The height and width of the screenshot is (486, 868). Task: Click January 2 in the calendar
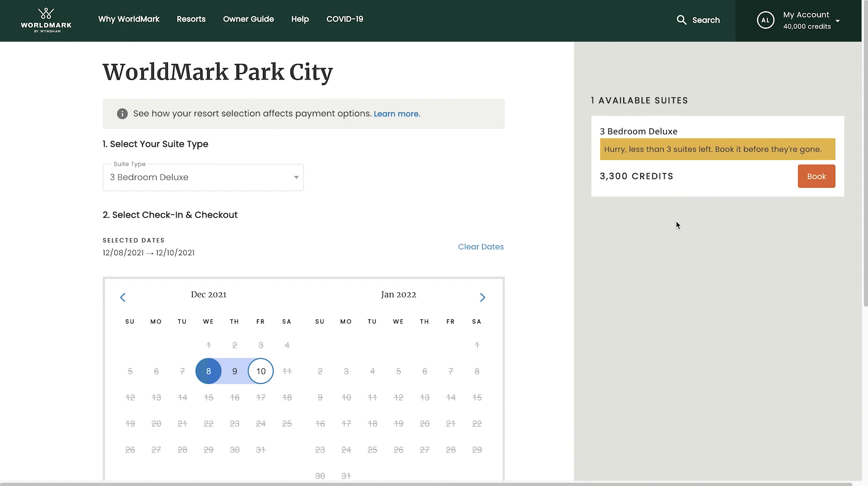pyautogui.click(x=320, y=371)
